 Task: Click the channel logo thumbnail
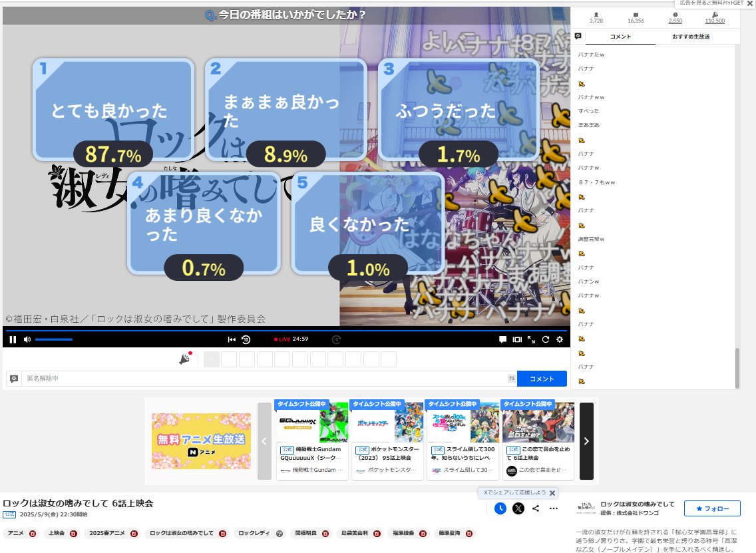[x=586, y=508]
